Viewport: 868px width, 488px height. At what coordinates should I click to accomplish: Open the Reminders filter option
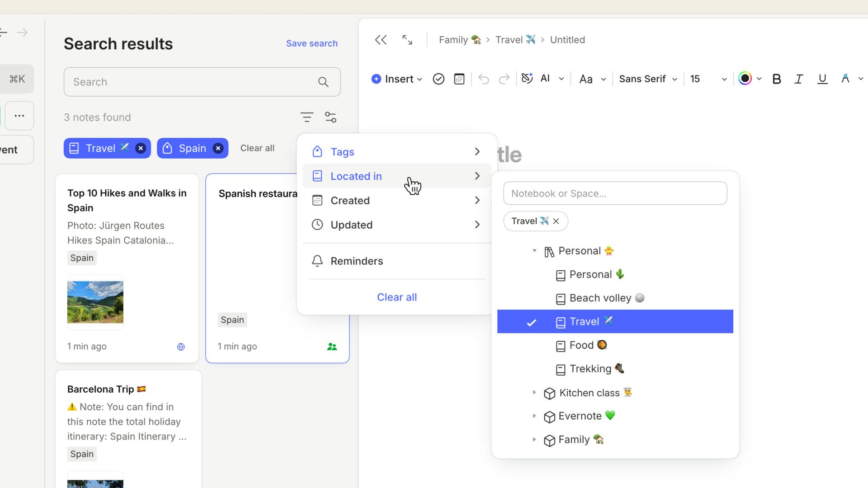coord(356,261)
